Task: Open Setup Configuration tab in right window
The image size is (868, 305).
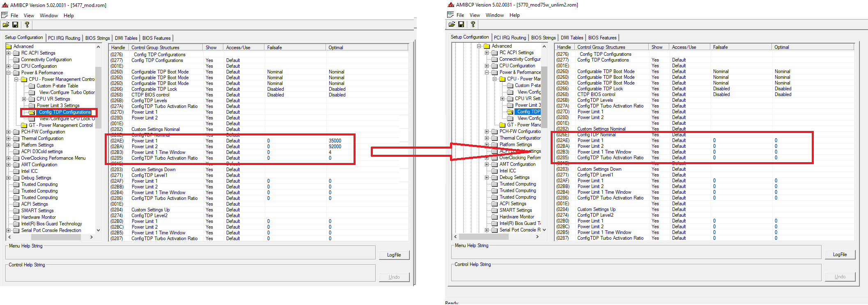Action: (x=470, y=37)
